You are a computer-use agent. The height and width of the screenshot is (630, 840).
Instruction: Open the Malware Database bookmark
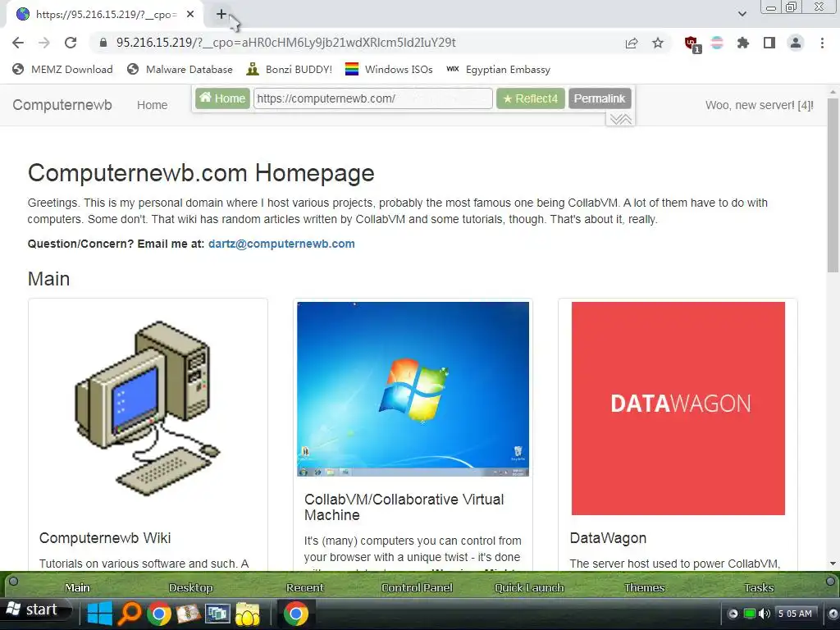[x=180, y=70]
